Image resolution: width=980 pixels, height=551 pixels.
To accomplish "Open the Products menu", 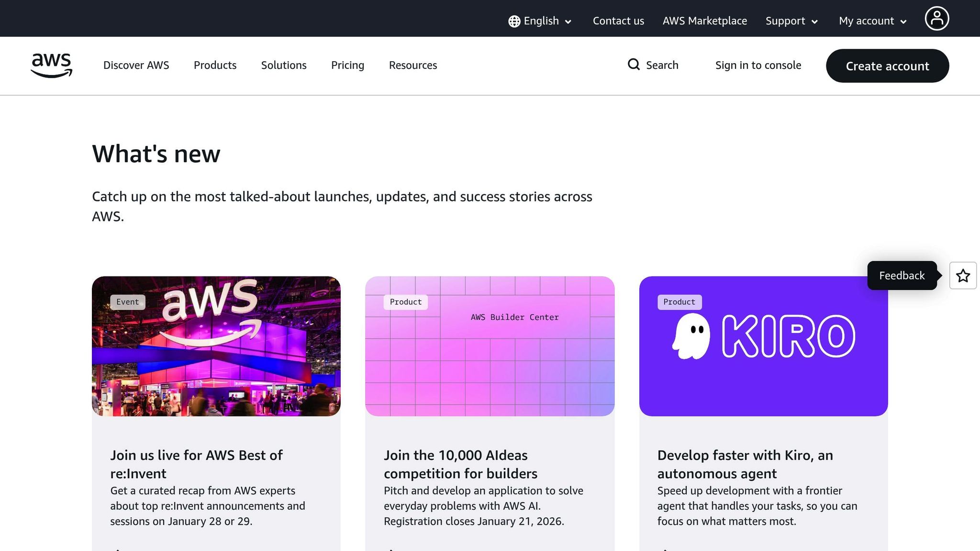I will pos(215,65).
